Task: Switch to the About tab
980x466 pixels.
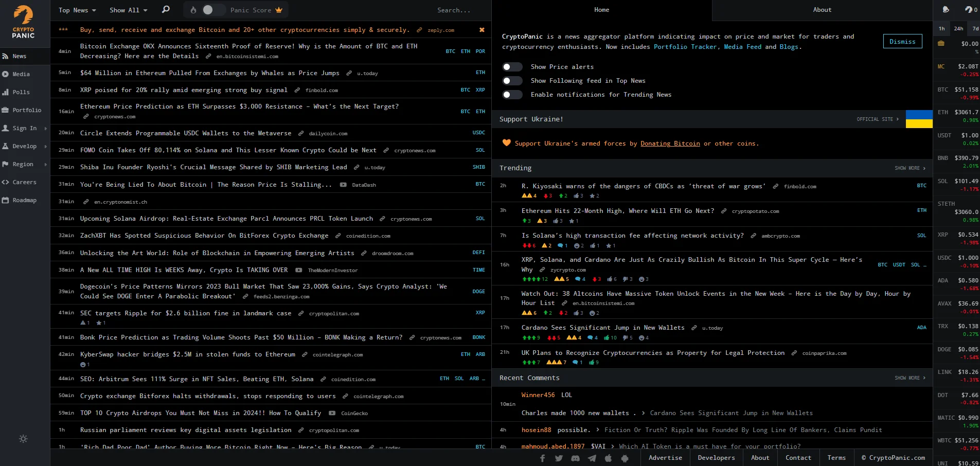Action: pos(822,10)
